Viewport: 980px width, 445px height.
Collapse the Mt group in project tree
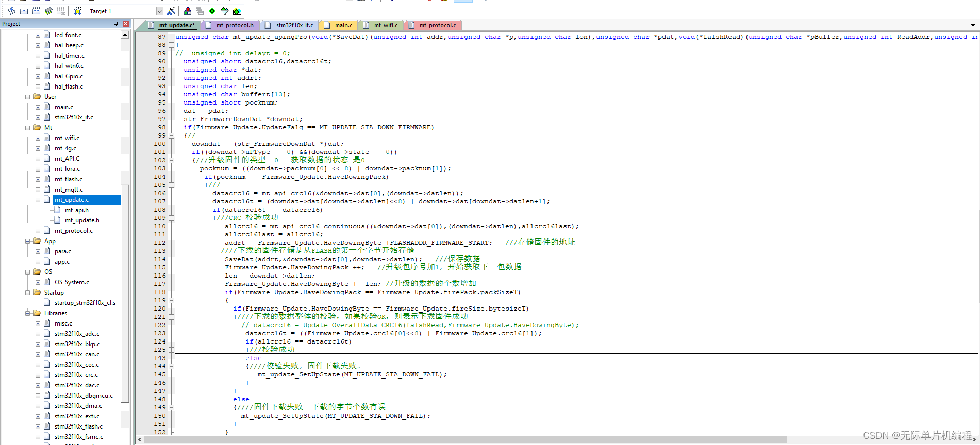tap(28, 128)
